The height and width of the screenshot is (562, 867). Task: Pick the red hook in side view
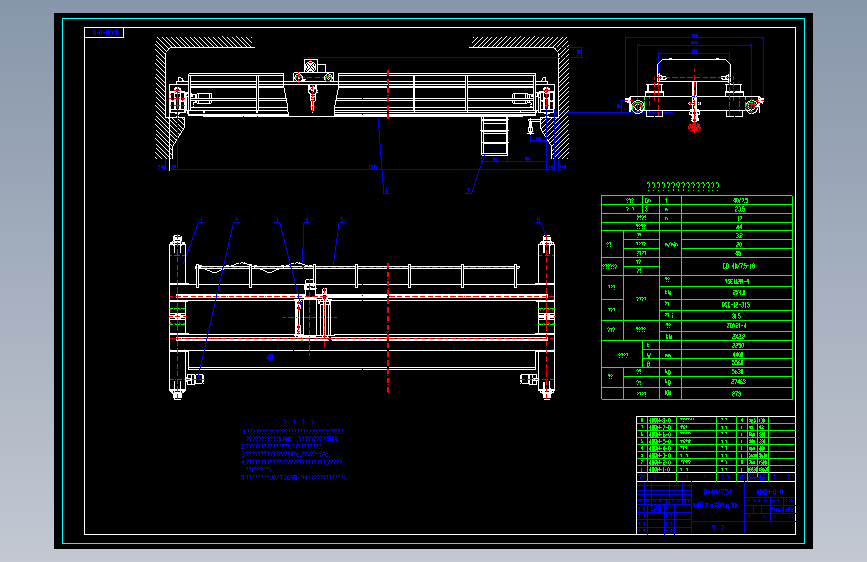[694, 127]
